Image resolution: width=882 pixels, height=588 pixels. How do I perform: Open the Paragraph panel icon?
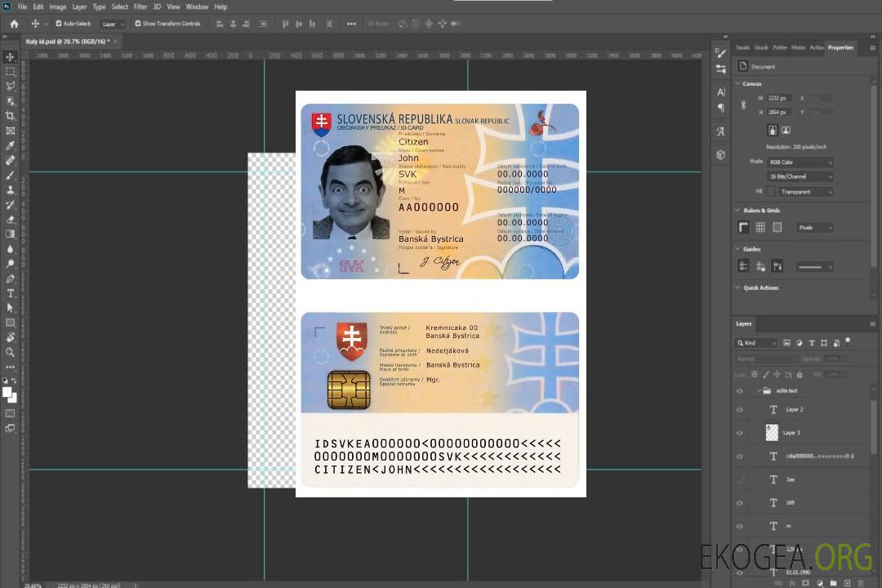[x=721, y=108]
